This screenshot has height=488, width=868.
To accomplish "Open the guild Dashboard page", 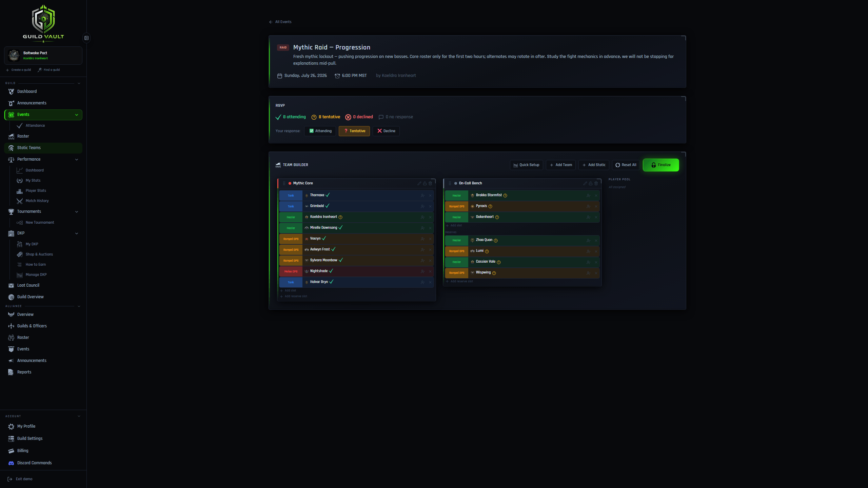I will click(27, 91).
